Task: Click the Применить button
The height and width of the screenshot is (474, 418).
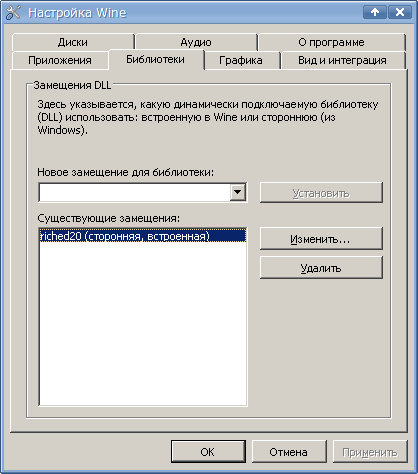Action: tap(370, 452)
